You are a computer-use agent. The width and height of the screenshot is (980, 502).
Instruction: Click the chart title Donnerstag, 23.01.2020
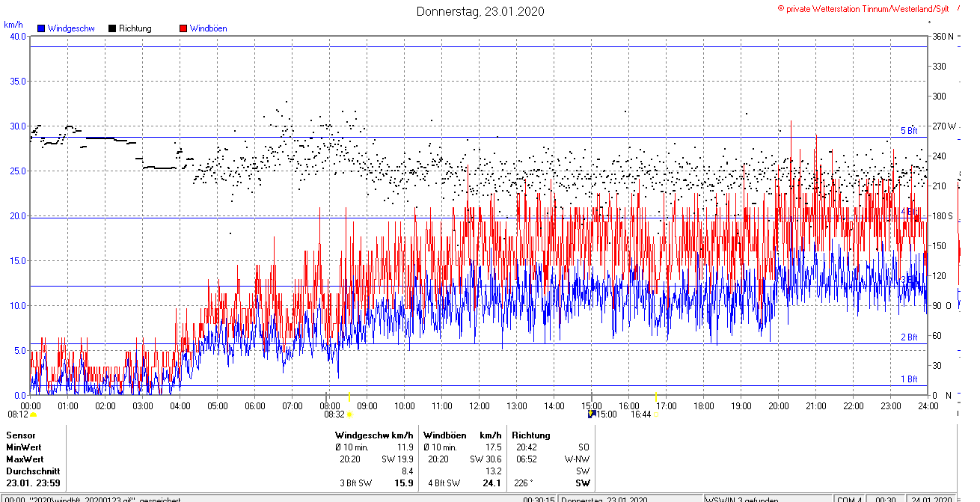tap(480, 11)
